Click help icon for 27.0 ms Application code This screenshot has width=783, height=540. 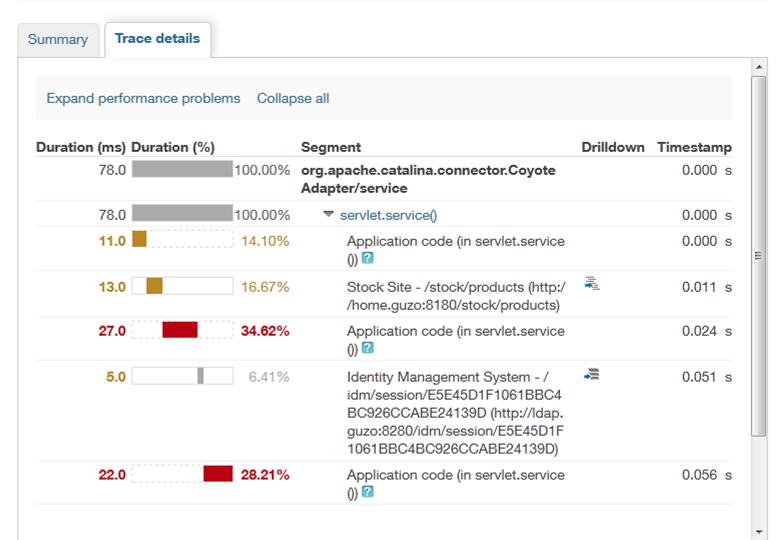pos(368,348)
